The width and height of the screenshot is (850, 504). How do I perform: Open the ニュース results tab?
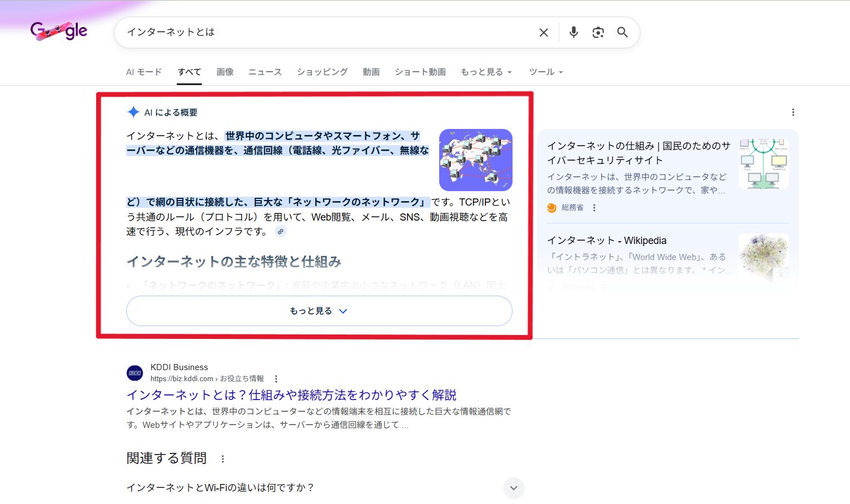tap(265, 72)
